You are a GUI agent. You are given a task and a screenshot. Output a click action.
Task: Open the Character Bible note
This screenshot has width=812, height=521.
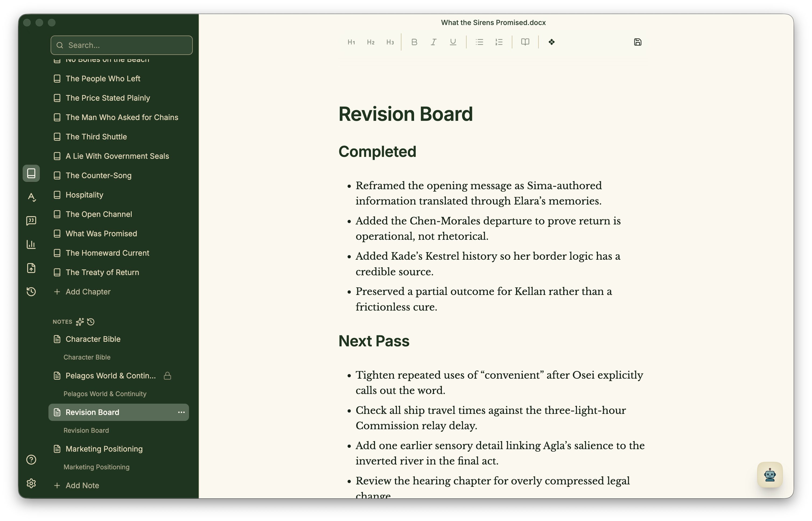point(118,339)
